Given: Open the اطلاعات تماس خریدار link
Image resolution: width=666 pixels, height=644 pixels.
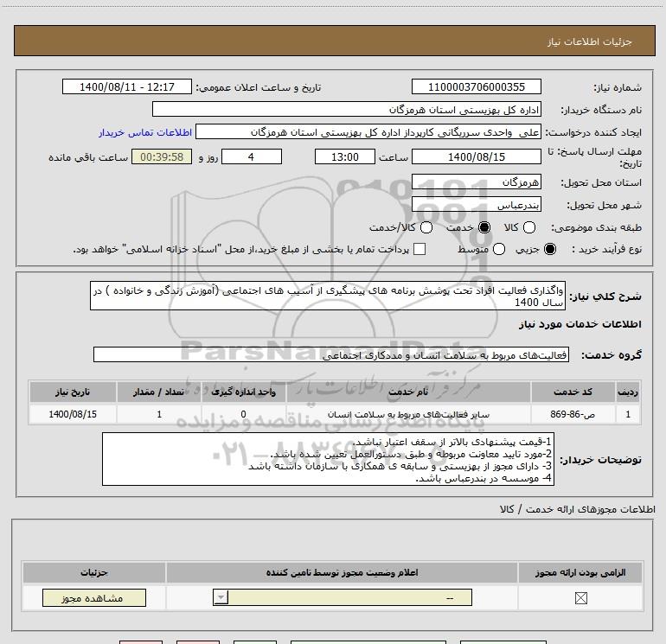Looking at the screenshot, I should tap(145, 132).
